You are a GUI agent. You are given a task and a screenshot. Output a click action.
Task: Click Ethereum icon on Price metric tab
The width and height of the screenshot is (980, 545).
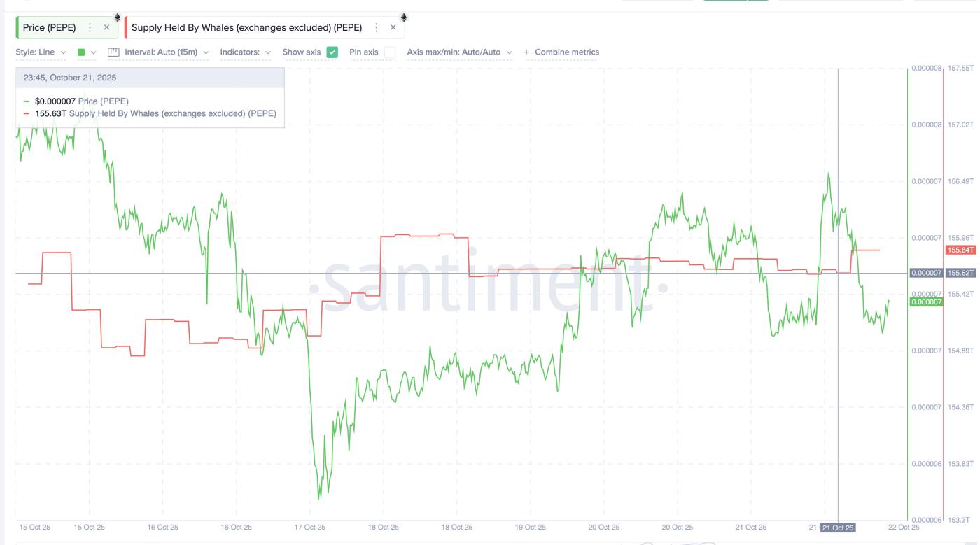tap(117, 17)
